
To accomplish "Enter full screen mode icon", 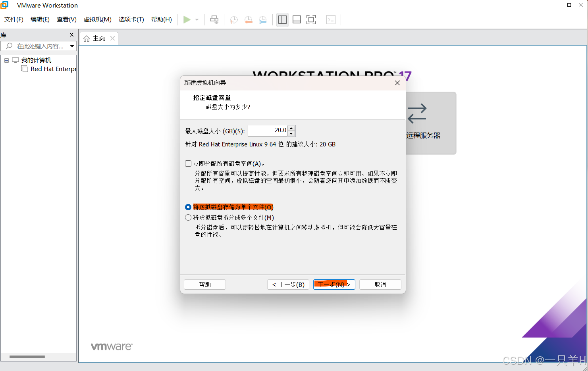I will pos(311,19).
